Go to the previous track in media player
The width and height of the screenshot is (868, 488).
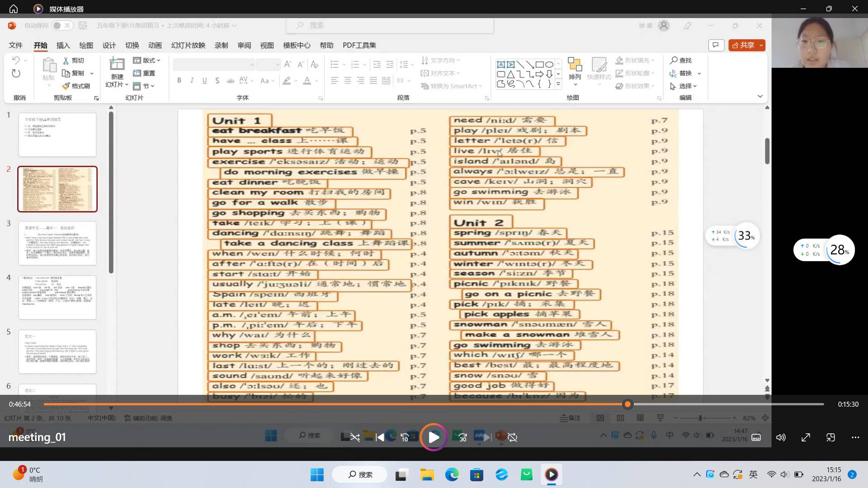click(x=380, y=437)
